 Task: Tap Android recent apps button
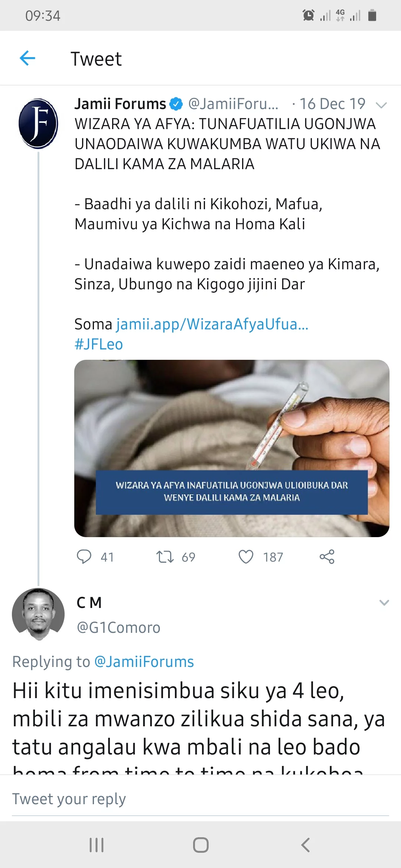(97, 845)
